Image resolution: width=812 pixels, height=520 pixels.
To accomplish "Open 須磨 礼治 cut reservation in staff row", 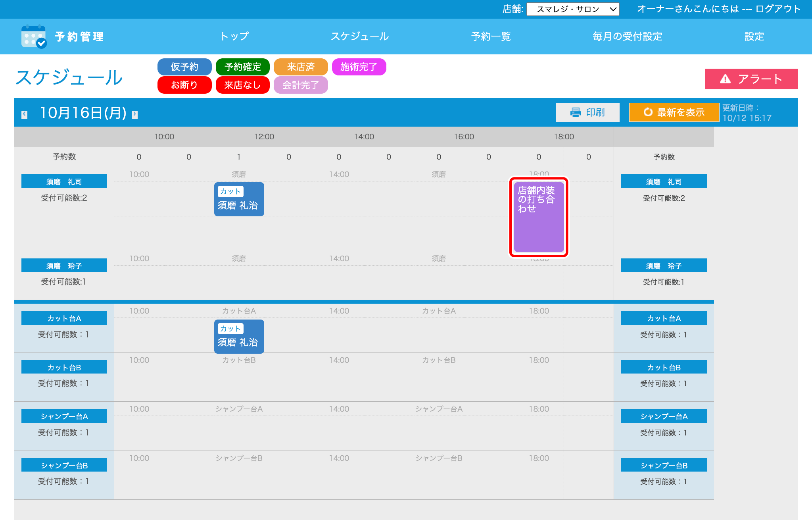I will coord(239,199).
